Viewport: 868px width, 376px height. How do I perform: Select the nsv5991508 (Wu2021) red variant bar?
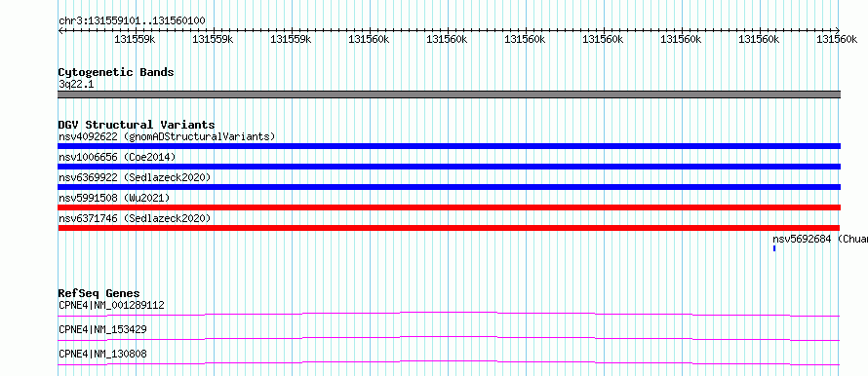click(x=449, y=207)
